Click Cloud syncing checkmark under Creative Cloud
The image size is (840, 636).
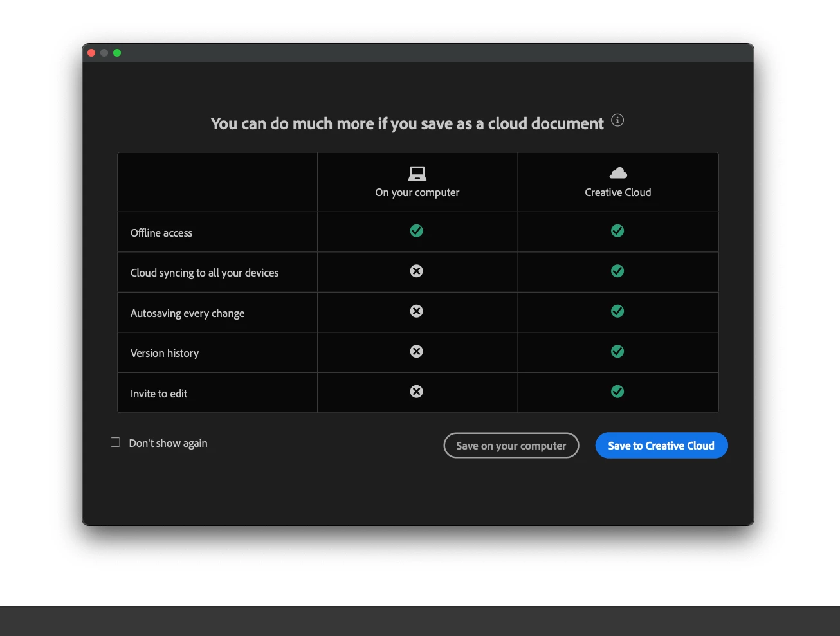click(617, 271)
